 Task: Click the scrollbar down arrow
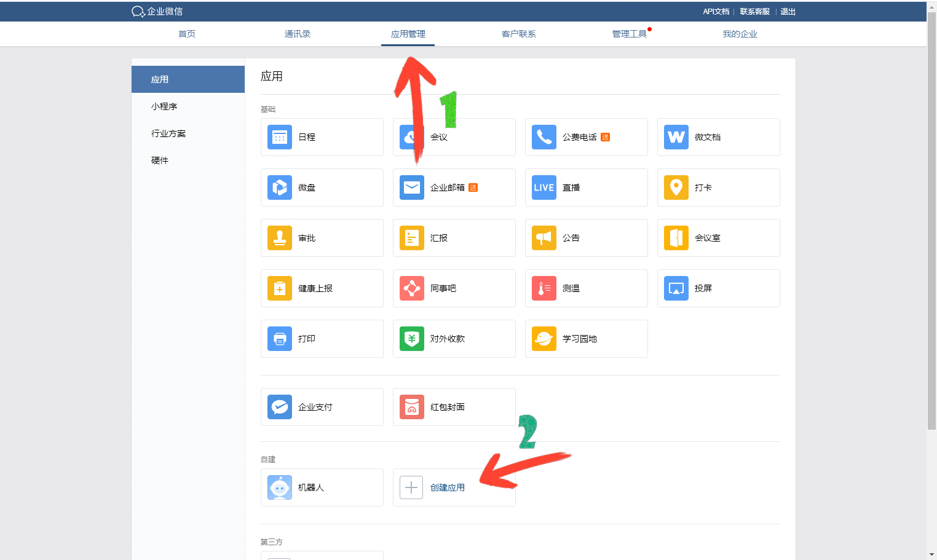tap(932, 554)
